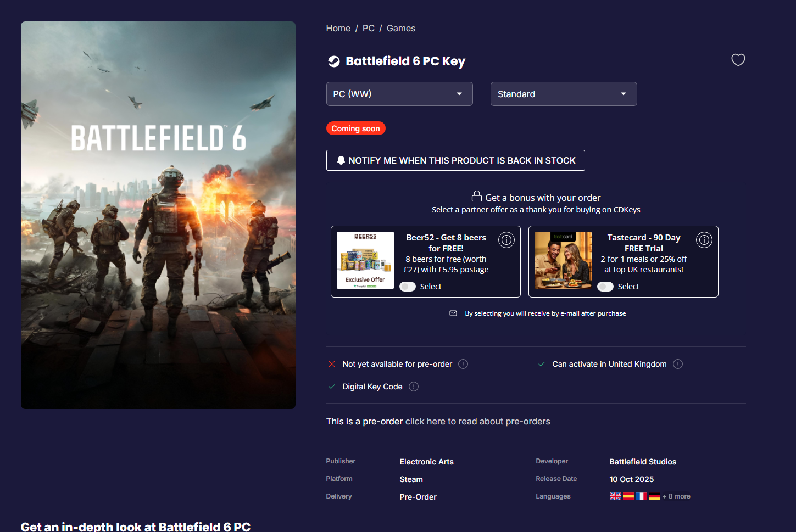
Task: Click the red cross pre-order status icon
Action: [x=332, y=364]
